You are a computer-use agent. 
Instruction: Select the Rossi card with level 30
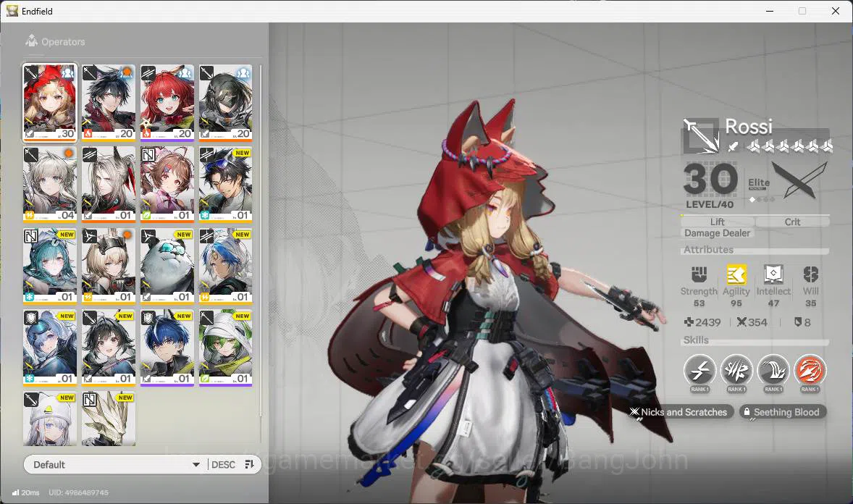pos(49,102)
